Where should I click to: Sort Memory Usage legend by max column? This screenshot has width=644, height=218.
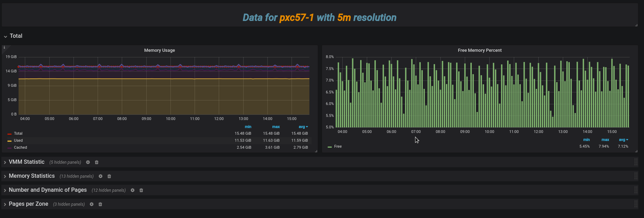point(276,127)
